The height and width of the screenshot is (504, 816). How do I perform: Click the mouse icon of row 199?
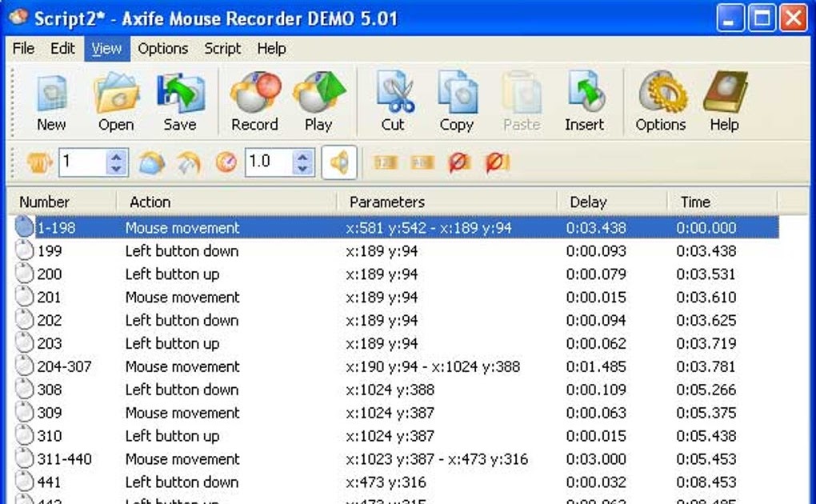[x=24, y=250]
